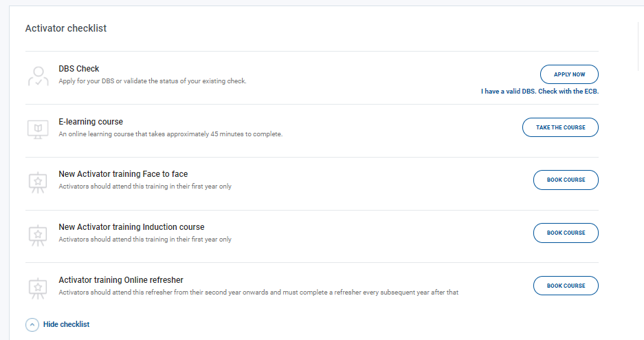Click the Online refresher presentation icon
The width and height of the screenshot is (644, 340).
(38, 288)
